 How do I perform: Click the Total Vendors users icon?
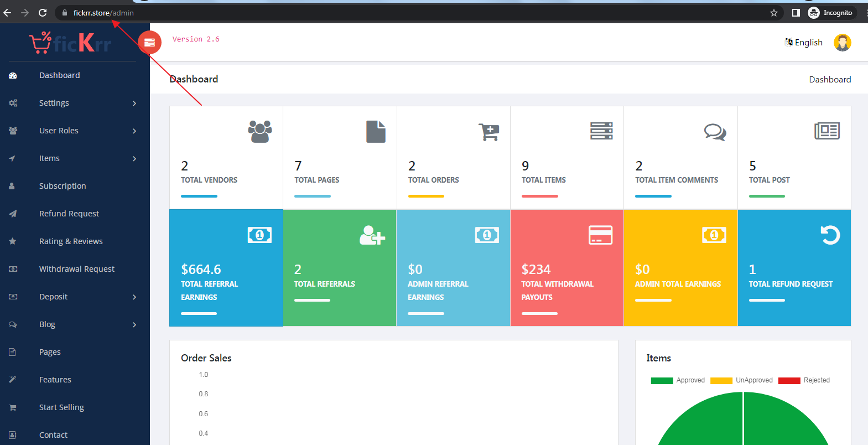260,132
